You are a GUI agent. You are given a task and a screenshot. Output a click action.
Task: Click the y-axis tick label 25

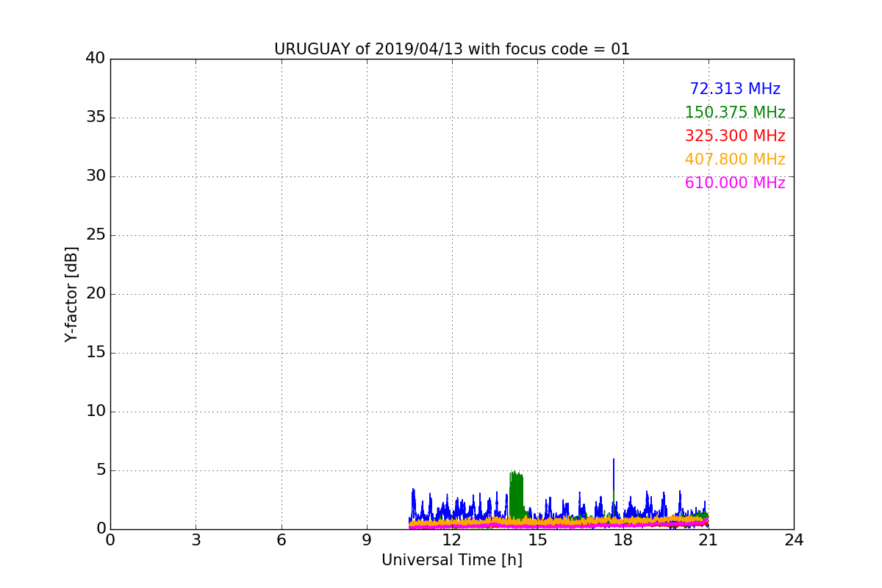(x=96, y=235)
